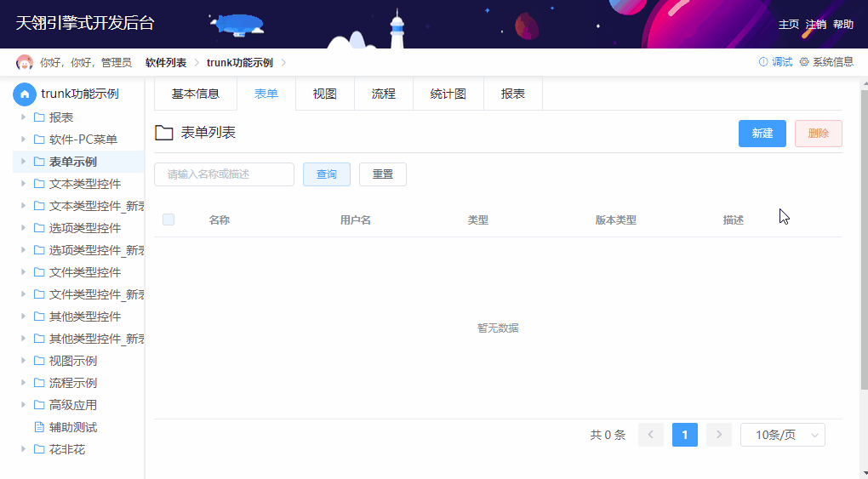Click the document icon beside 辅助测试
Screen dimensions: 868x479
click(39, 427)
